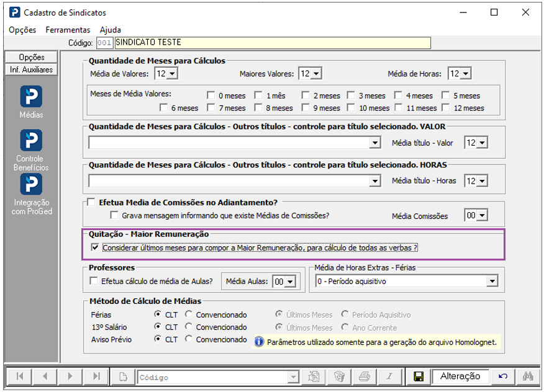The image size is (544, 392).
Task: Select Convencionado for Aviso Prévio
Action: [x=188, y=339]
